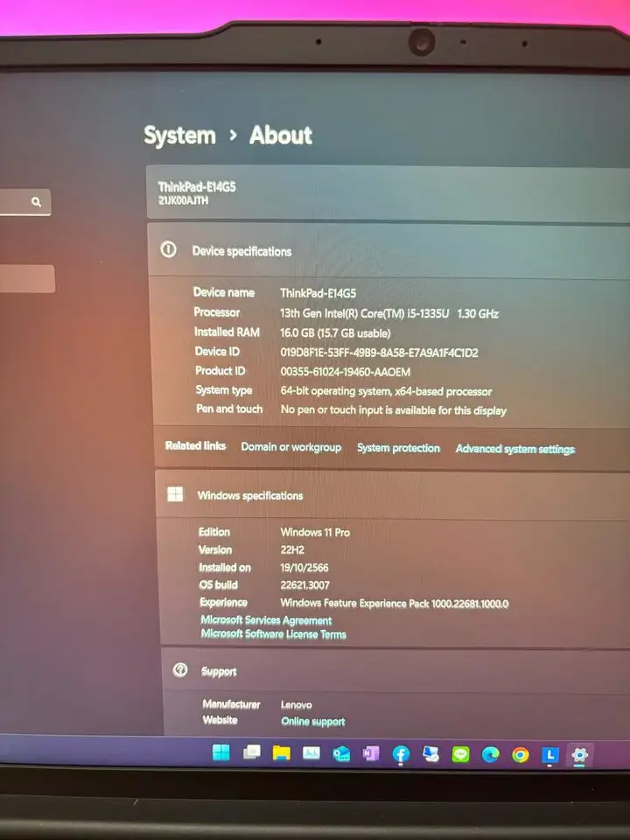Open System protection link
The width and height of the screenshot is (630, 840).
tap(398, 448)
